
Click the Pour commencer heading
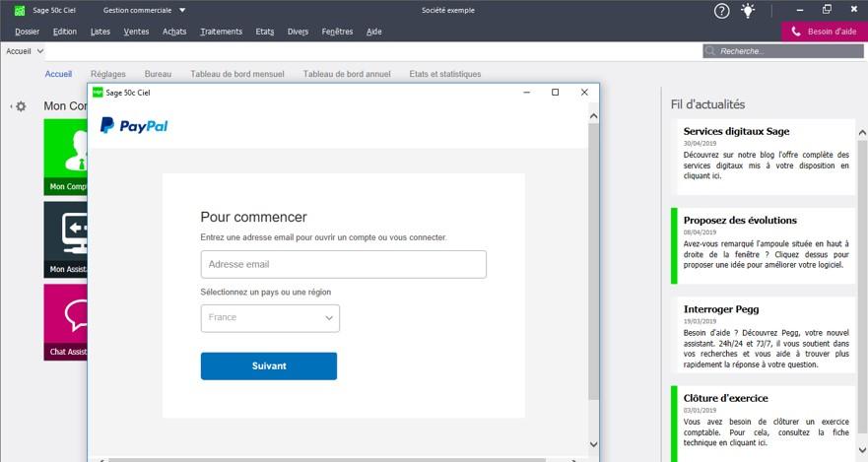pos(253,217)
